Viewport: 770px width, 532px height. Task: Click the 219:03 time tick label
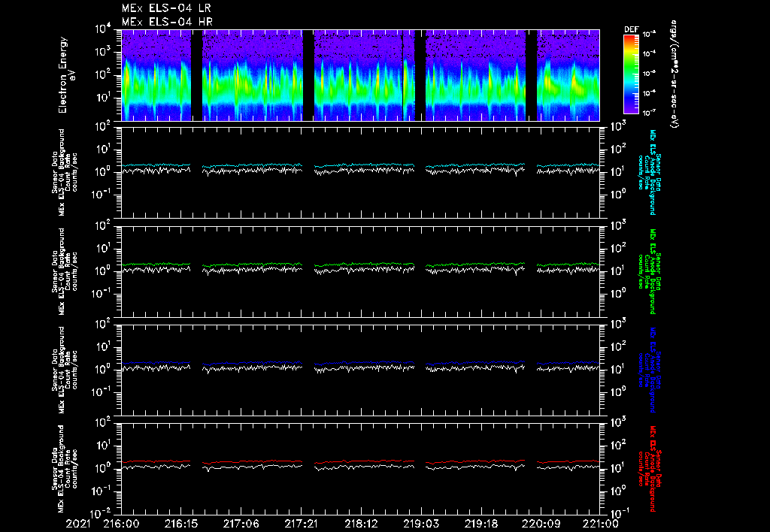421,523
